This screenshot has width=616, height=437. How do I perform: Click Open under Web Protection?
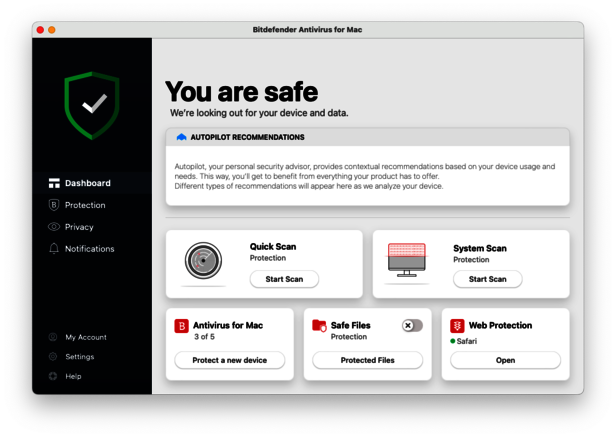505,360
